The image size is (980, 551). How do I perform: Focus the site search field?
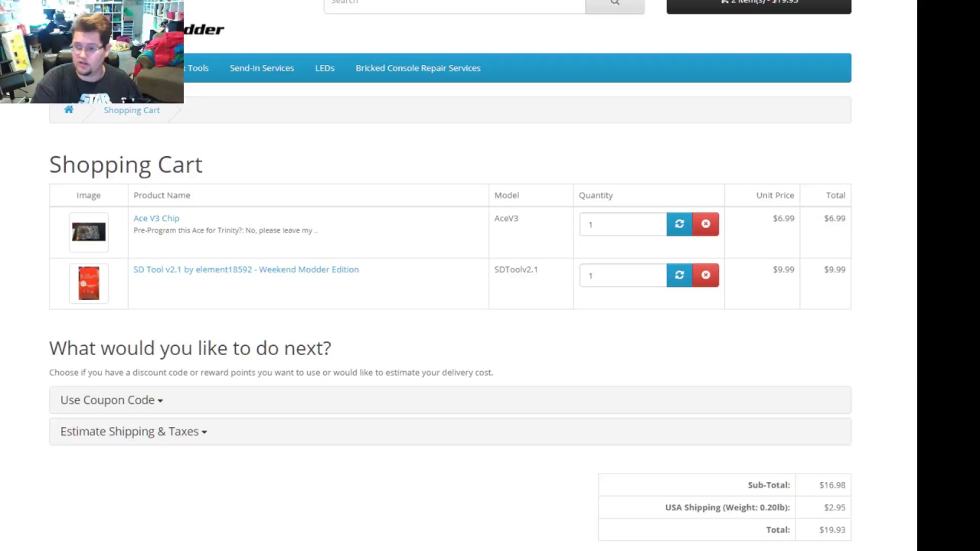[x=455, y=5]
